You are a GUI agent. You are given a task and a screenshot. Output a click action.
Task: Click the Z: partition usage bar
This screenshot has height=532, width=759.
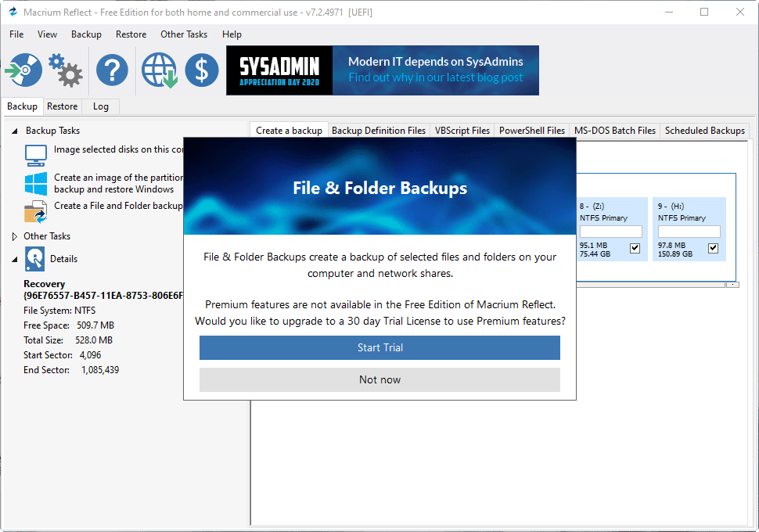pos(611,232)
